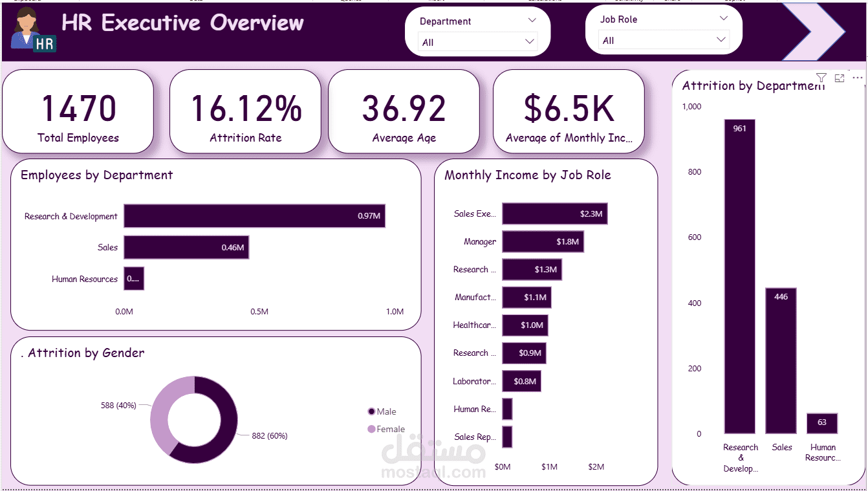Image resolution: width=868 pixels, height=491 pixels.
Task: Click the Sales label under attrition column
Action: [782, 447]
